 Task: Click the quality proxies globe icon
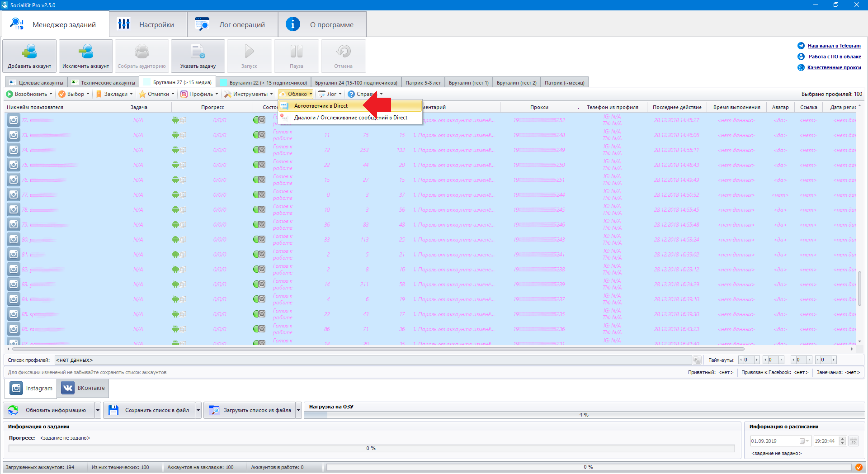801,67
